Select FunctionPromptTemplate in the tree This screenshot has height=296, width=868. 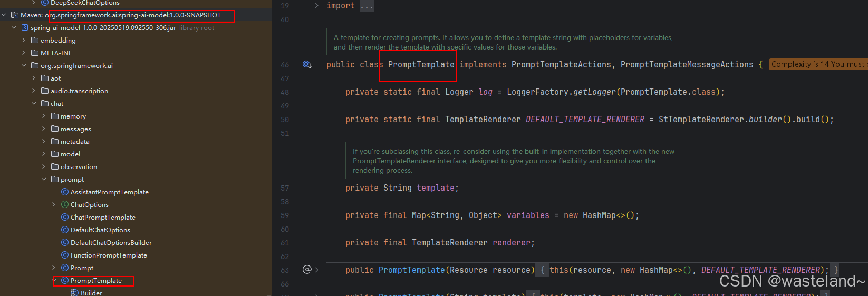pos(109,255)
